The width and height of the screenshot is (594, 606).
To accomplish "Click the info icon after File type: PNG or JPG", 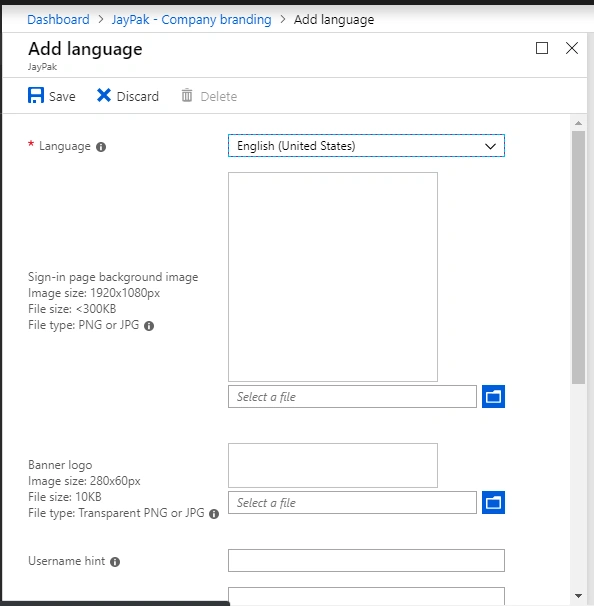I will pyautogui.click(x=149, y=326).
